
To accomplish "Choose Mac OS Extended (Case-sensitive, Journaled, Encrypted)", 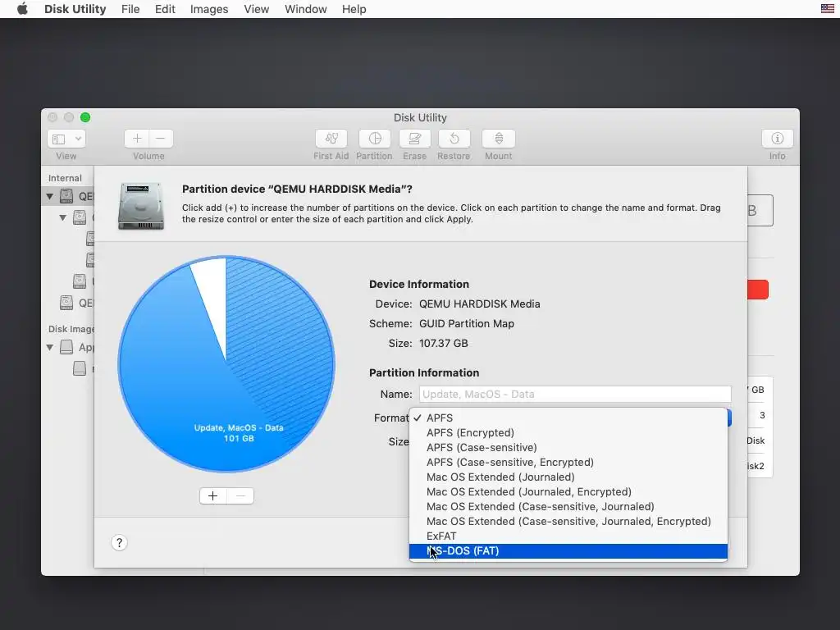I will coord(568,521).
